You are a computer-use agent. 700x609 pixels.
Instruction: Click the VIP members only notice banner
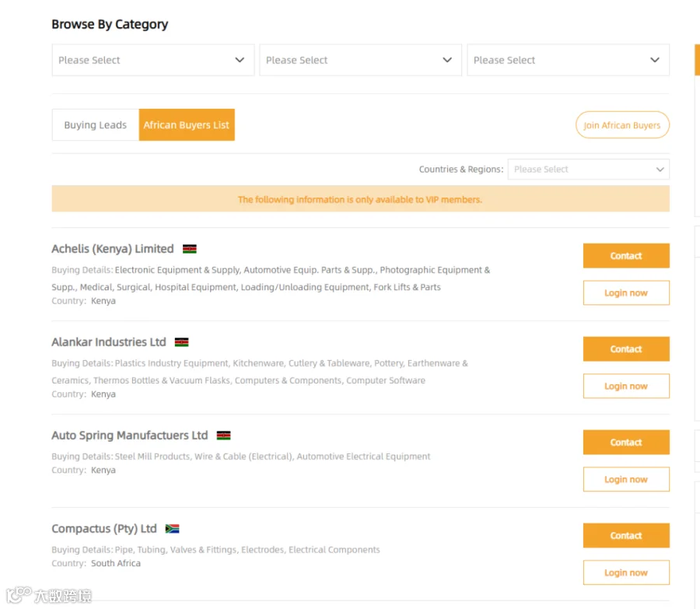click(x=360, y=199)
